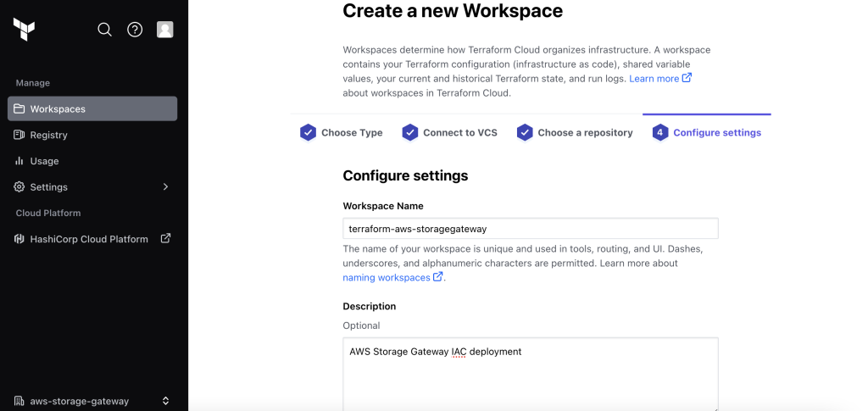Open Usage in the sidebar
868x411 pixels.
[92, 160]
